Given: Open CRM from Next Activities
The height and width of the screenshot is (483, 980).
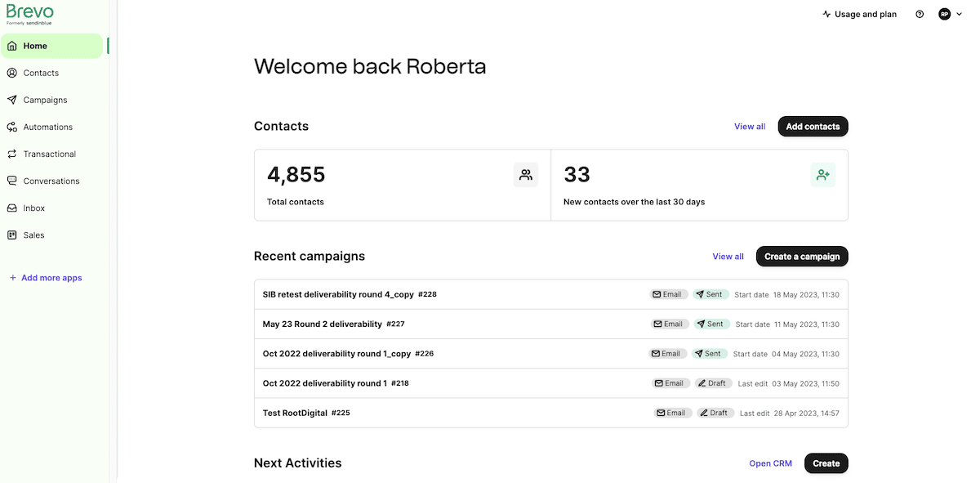Looking at the screenshot, I should point(770,463).
